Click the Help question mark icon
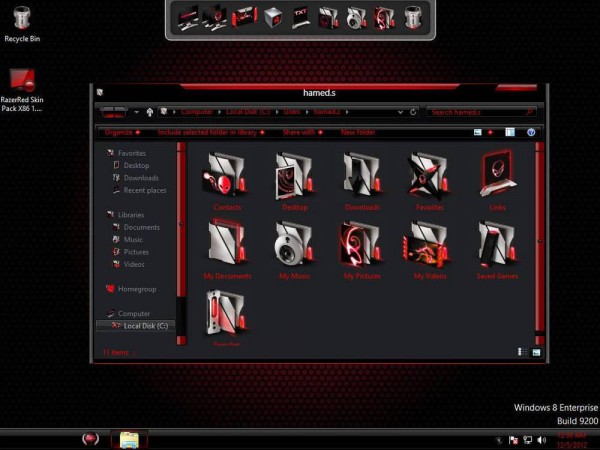Screen dimensions: 600x450 [x=531, y=132]
